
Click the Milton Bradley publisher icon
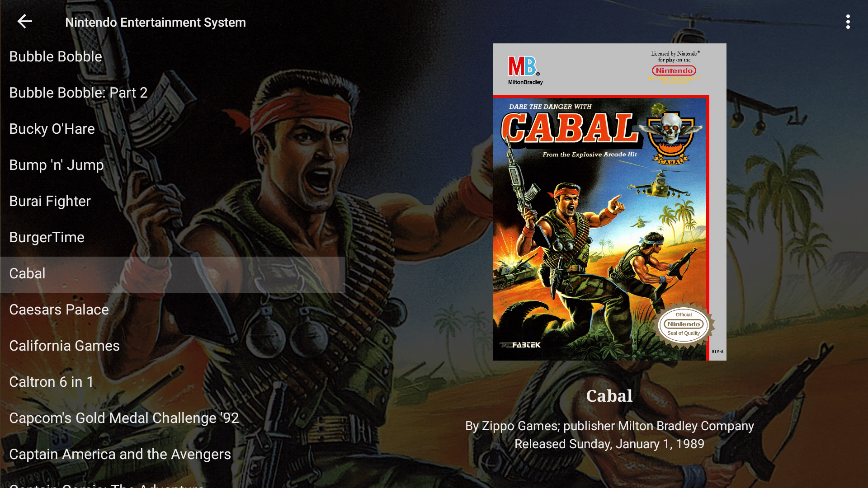pos(524,67)
